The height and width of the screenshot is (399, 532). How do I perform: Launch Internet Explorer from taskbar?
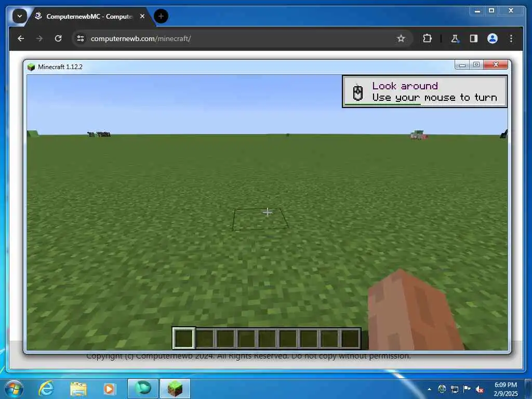[46, 389]
